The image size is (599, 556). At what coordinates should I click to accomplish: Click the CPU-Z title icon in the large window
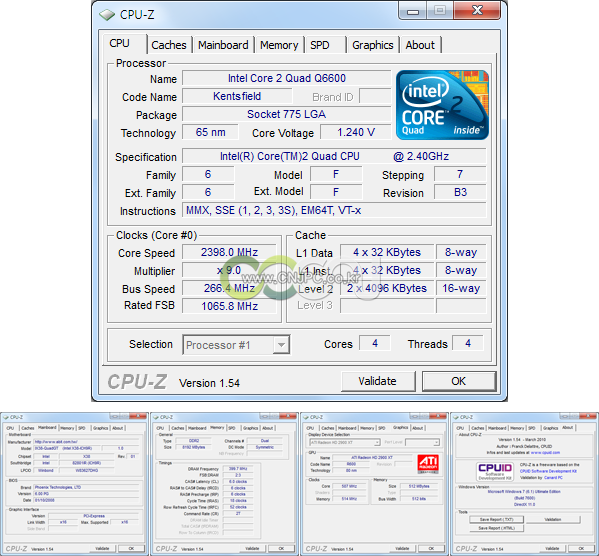pos(107,15)
